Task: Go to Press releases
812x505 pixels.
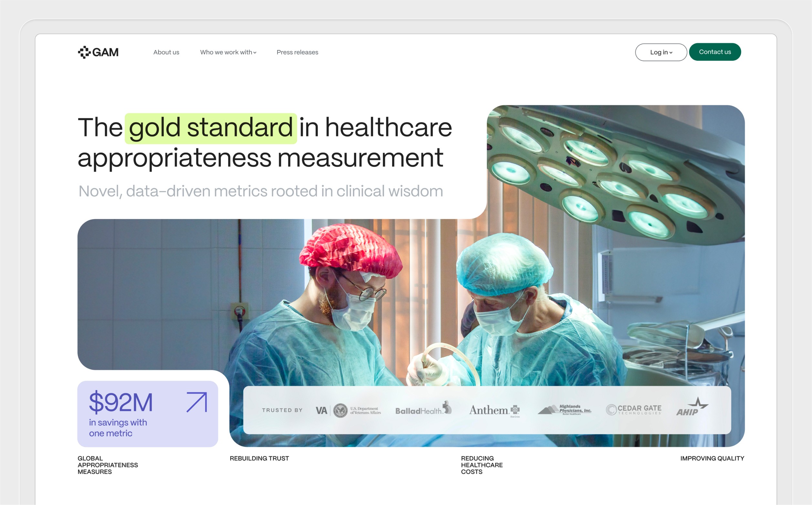Action: [x=297, y=52]
